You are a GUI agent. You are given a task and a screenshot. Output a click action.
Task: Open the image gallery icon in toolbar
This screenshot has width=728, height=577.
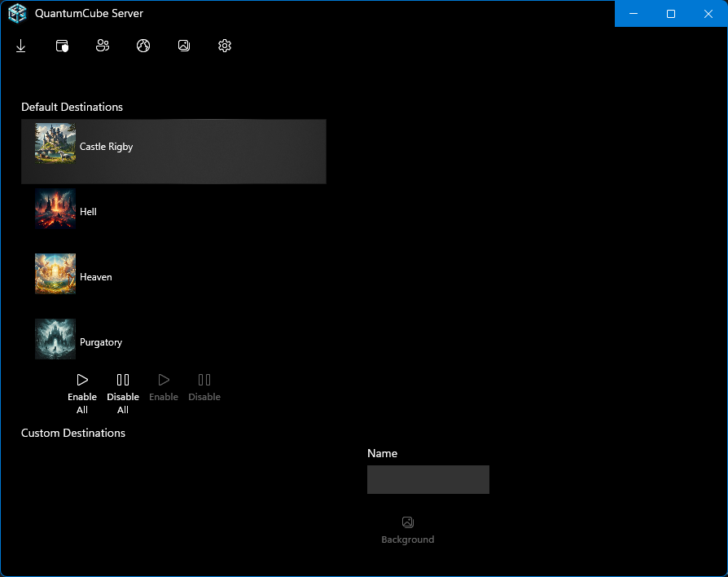(184, 46)
